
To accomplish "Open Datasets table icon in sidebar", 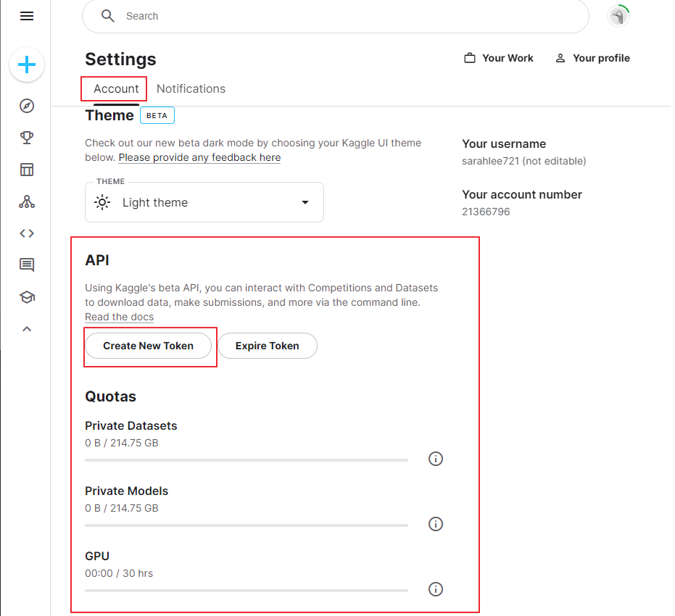I will coord(27,170).
